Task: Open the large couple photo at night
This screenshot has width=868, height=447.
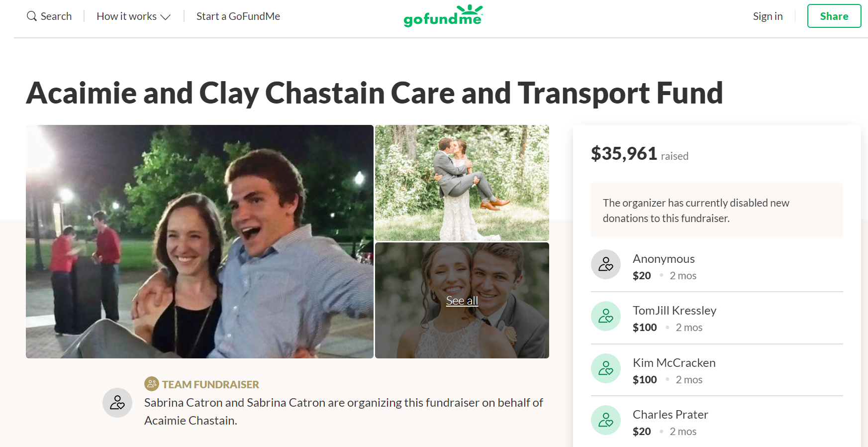Action: pos(199,241)
